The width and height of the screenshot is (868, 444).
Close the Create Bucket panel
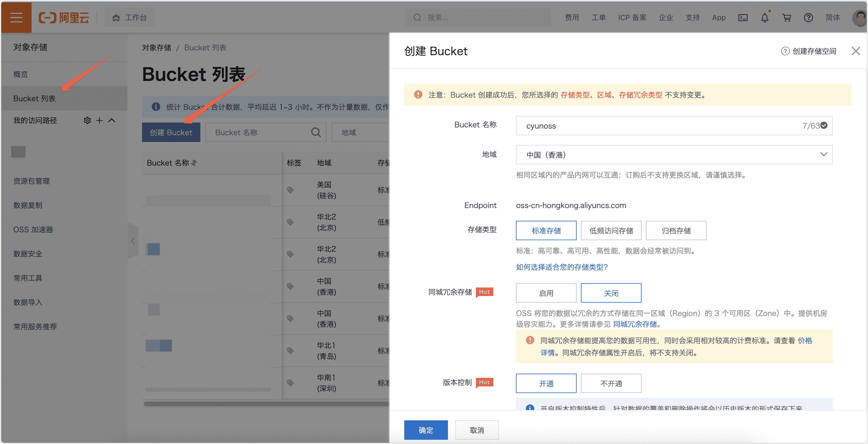(x=856, y=51)
